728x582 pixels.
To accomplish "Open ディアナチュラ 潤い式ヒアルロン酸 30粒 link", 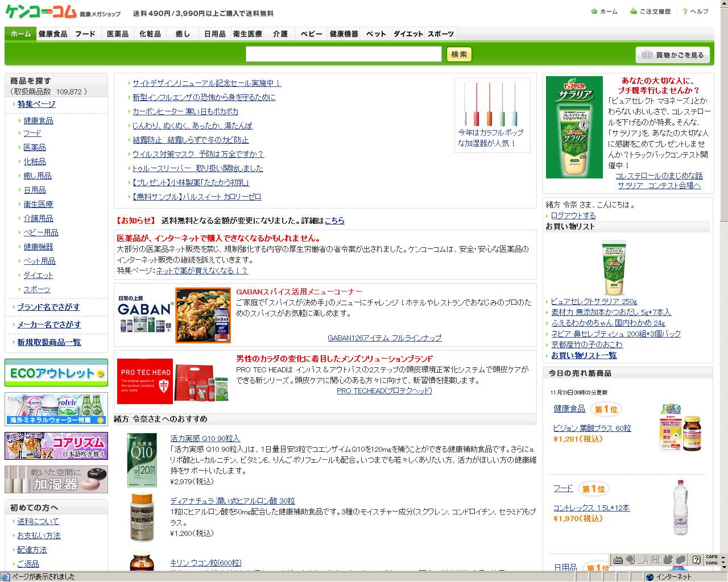I will pos(233,501).
